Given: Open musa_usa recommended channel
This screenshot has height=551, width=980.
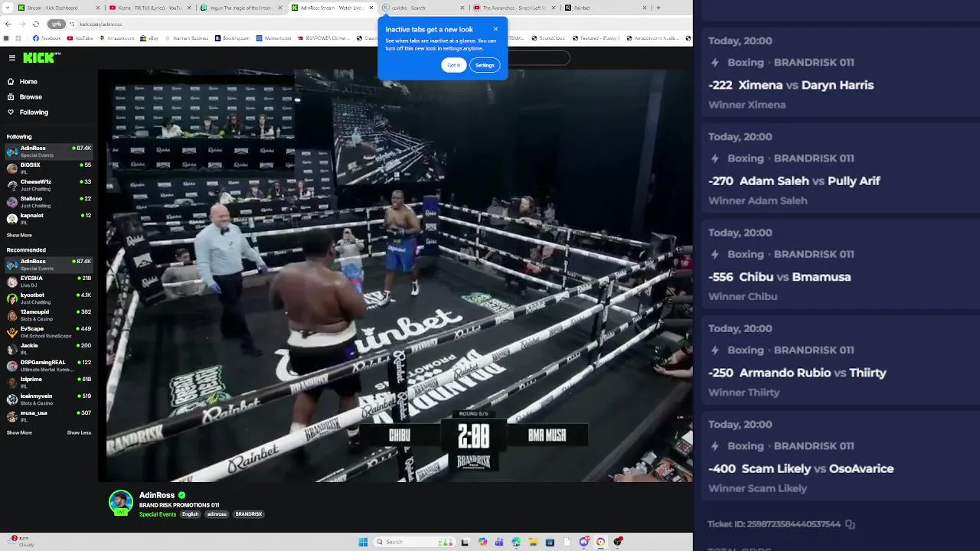Looking at the screenshot, I should (49, 416).
